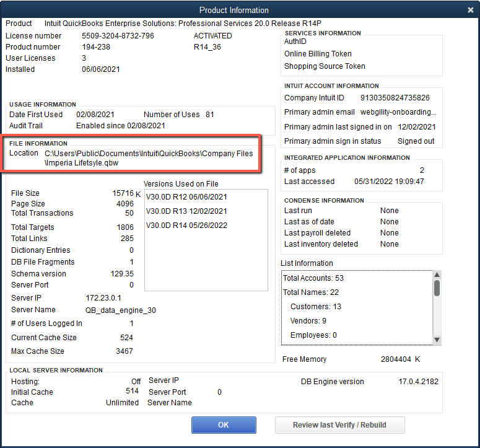Click the OK button
Screen dimensions: 480x448
(x=224, y=425)
